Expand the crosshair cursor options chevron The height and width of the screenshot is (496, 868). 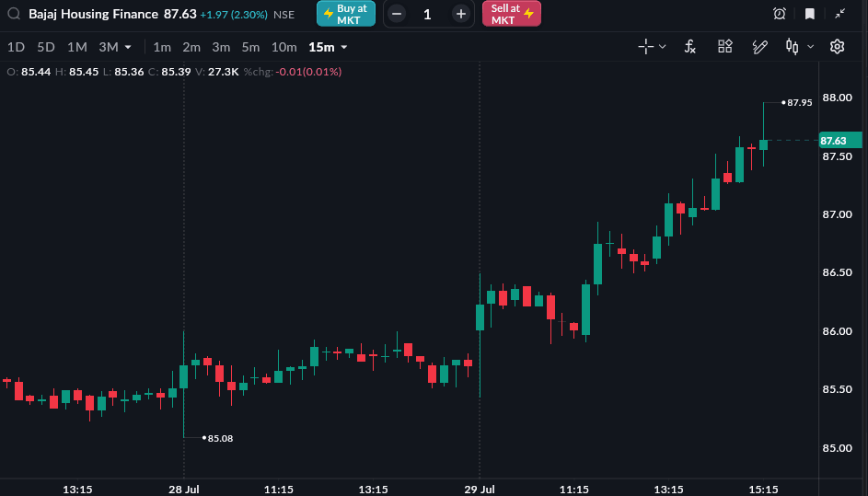662,47
